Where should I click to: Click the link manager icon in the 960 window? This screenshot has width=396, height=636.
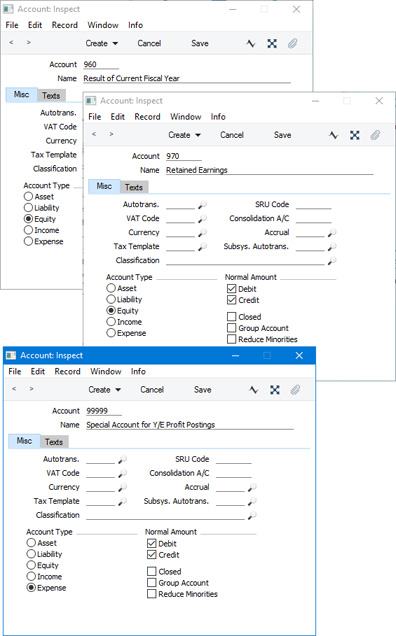pyautogui.click(x=272, y=43)
